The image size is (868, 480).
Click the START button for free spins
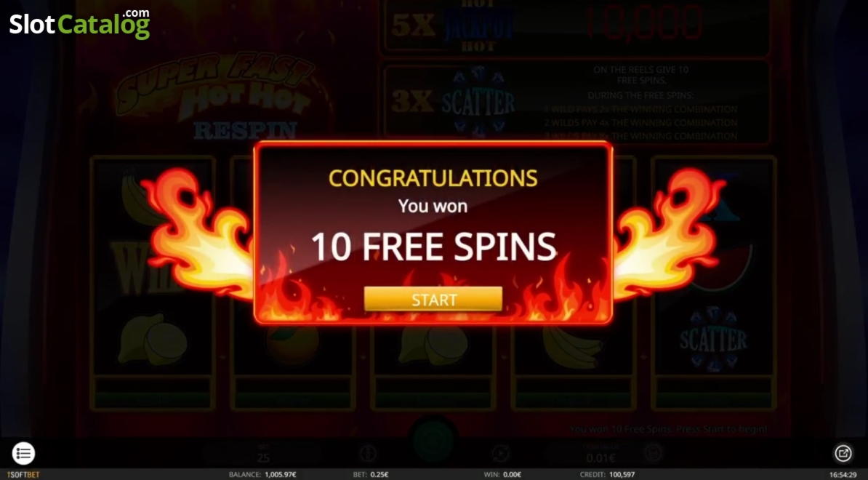click(x=433, y=299)
